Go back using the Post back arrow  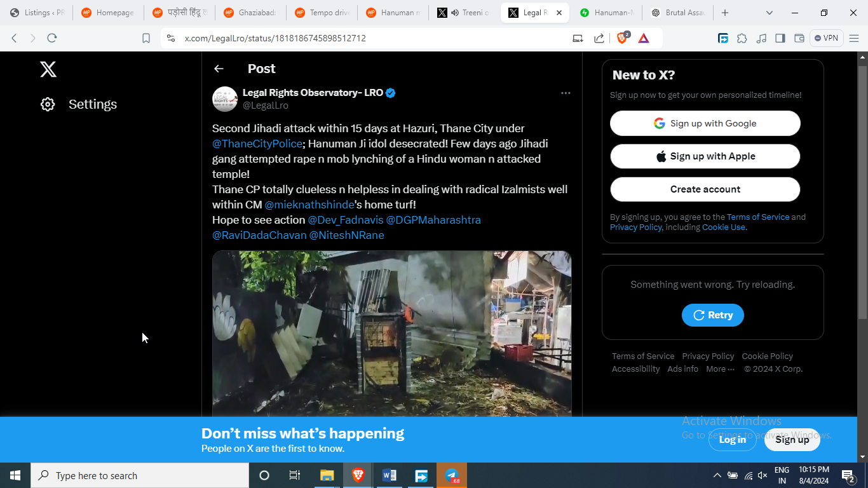[x=219, y=69]
